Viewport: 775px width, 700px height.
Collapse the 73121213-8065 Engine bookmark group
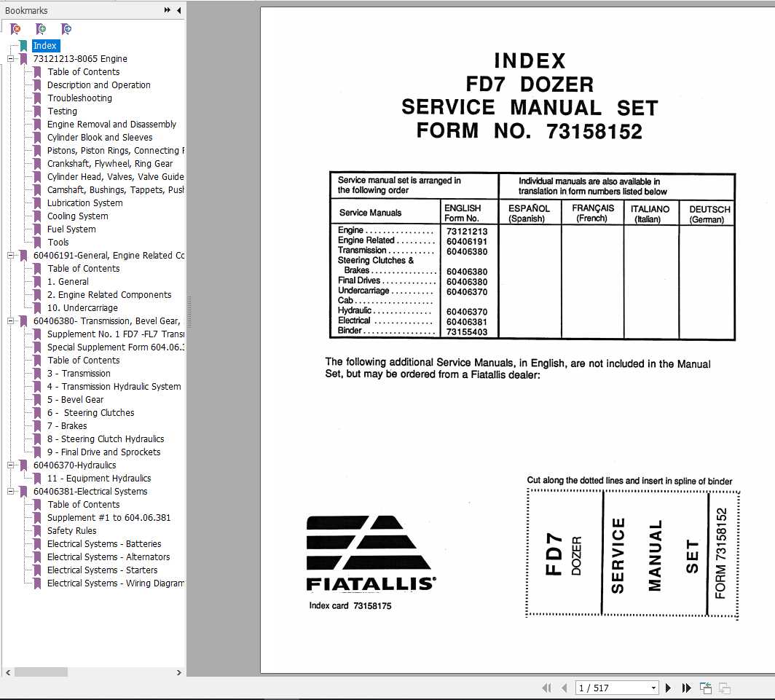10,59
